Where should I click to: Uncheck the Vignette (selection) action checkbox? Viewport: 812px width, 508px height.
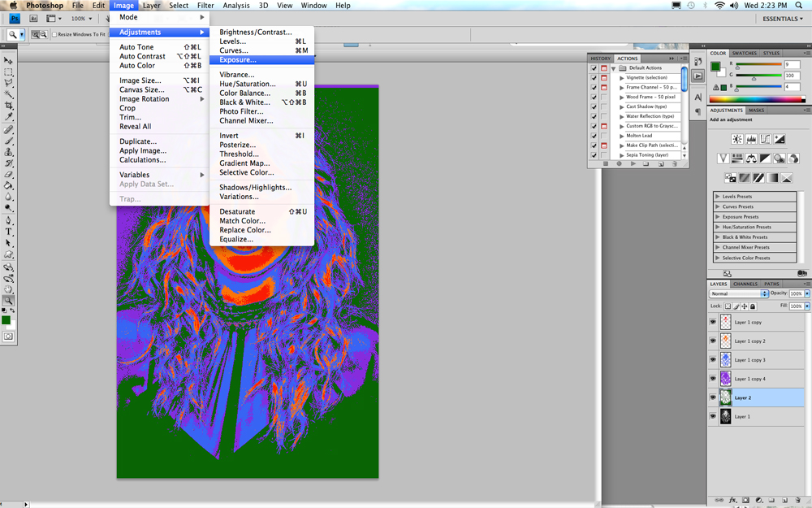(594, 78)
